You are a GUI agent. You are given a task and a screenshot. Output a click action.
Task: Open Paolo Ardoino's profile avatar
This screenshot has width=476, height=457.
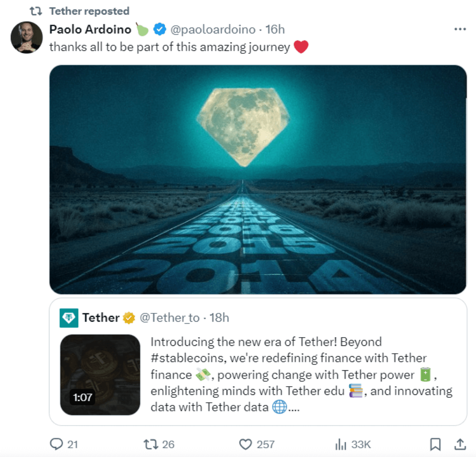[27, 37]
